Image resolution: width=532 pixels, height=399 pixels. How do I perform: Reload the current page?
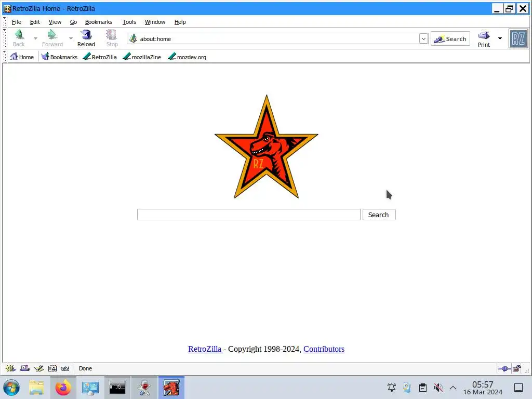click(86, 38)
